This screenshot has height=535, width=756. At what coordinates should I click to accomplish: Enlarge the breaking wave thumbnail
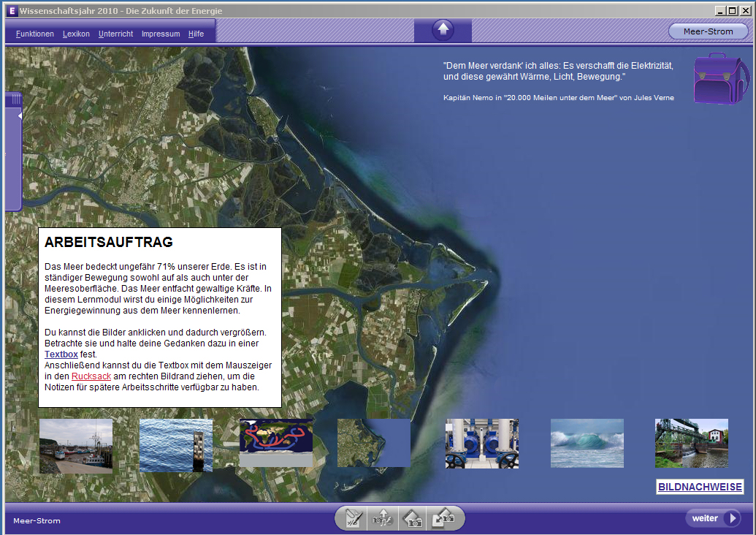587,443
